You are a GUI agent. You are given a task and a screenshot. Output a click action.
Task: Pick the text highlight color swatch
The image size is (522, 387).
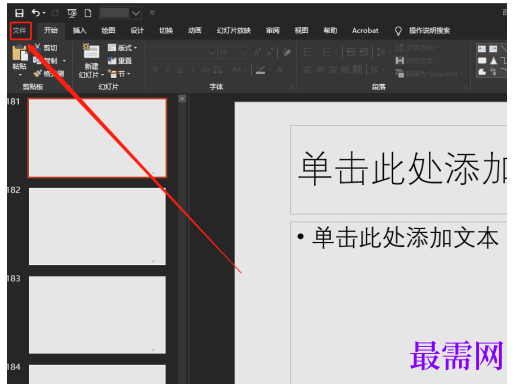pyautogui.click(x=260, y=70)
